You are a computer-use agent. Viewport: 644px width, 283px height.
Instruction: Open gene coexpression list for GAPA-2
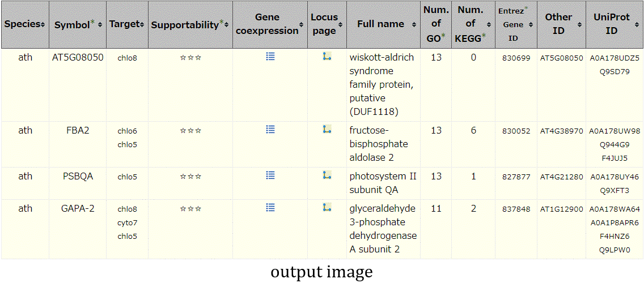(270, 208)
